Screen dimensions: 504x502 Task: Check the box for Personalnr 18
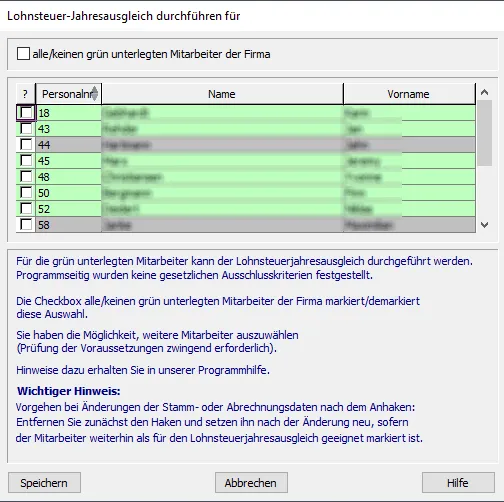(26, 113)
